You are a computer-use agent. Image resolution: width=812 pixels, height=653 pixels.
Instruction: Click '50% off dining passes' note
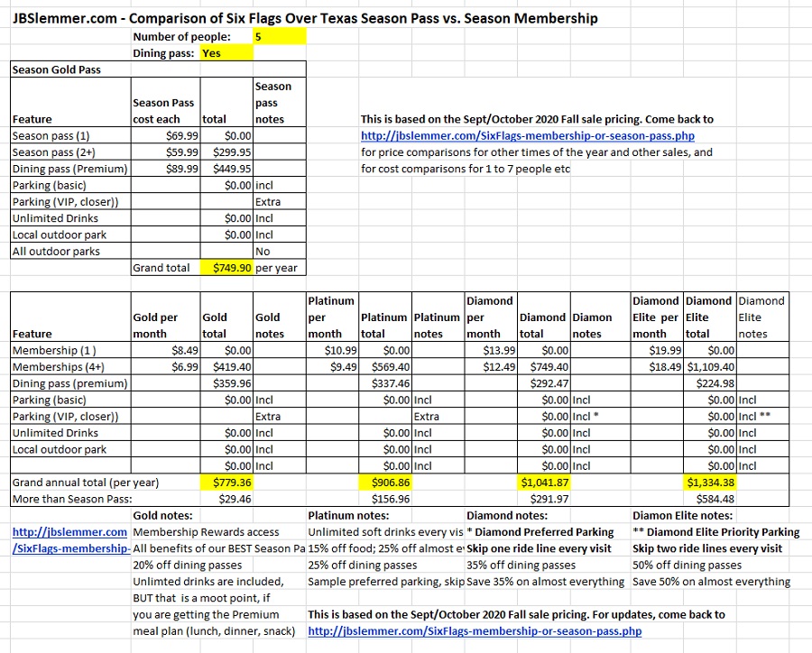pyautogui.click(x=687, y=565)
